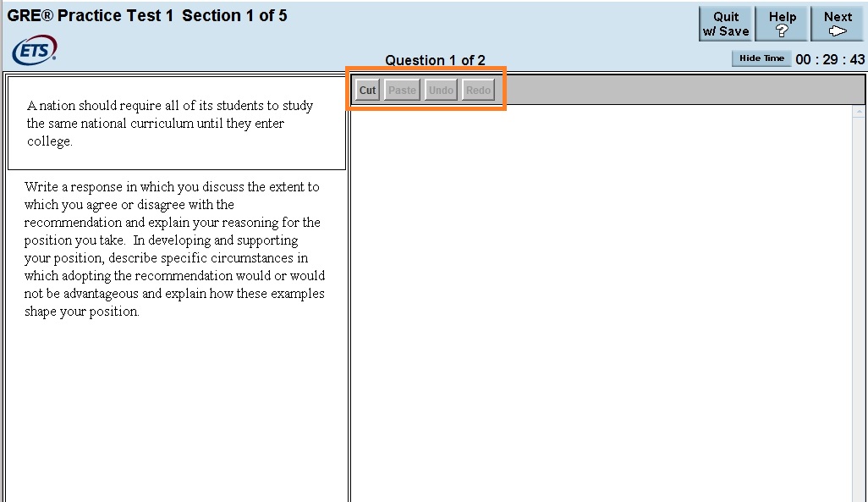
Task: Click the Undo button
Action: (x=441, y=91)
